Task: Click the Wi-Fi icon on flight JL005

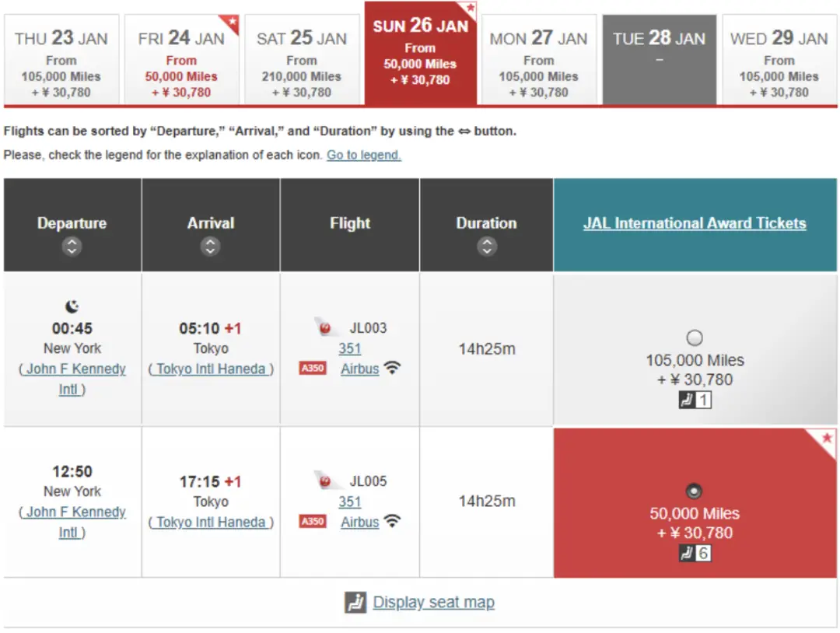Action: point(392,522)
